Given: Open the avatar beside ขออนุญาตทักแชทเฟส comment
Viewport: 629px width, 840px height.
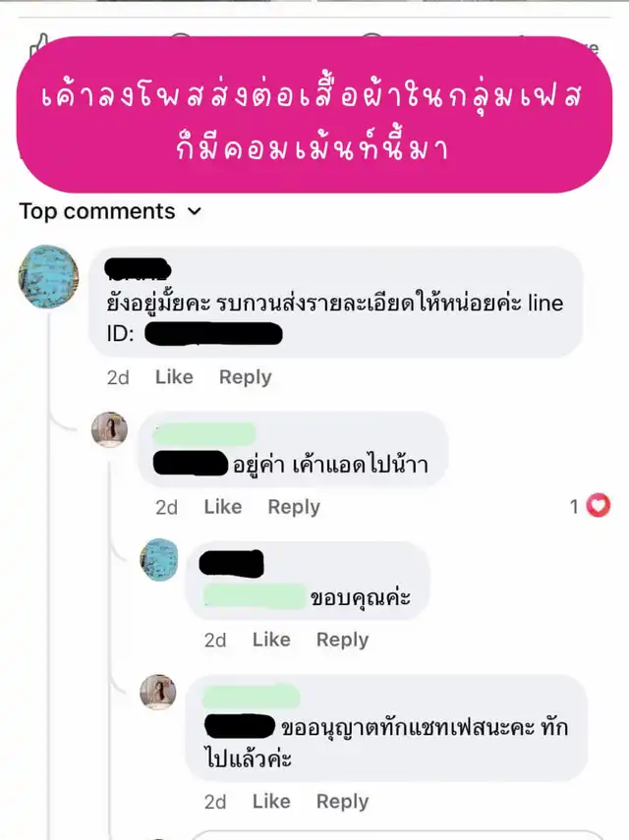Looking at the screenshot, I should pos(158,693).
